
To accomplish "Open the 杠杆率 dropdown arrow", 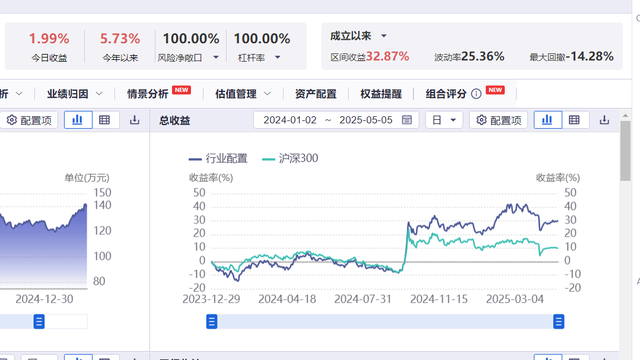I will pos(278,58).
